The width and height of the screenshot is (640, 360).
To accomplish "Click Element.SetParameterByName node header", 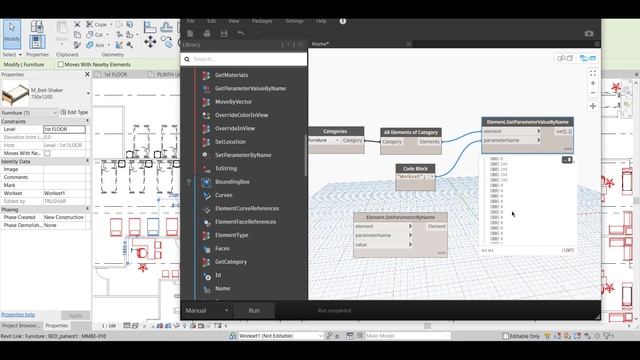I will point(400,217).
